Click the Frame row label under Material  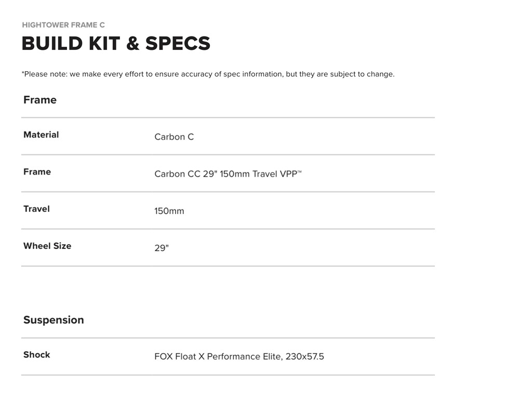[37, 171]
